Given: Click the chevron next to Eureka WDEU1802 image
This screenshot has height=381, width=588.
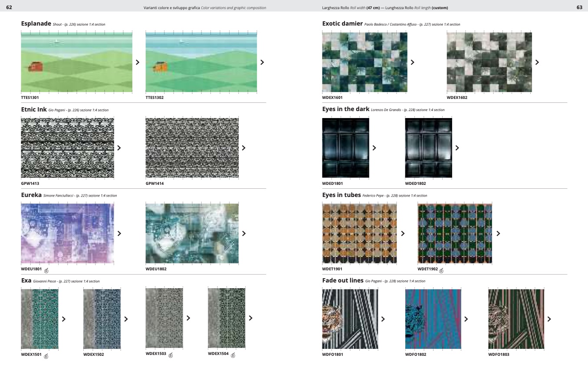Looking at the screenshot, I should 243,233.
